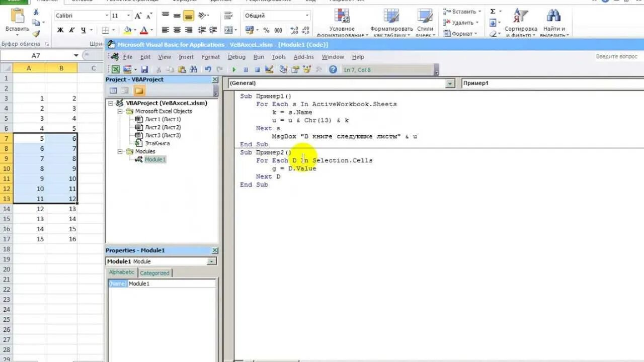This screenshot has height=362, width=644.
Task: Collapse the Modules folder node
Action: click(x=120, y=151)
